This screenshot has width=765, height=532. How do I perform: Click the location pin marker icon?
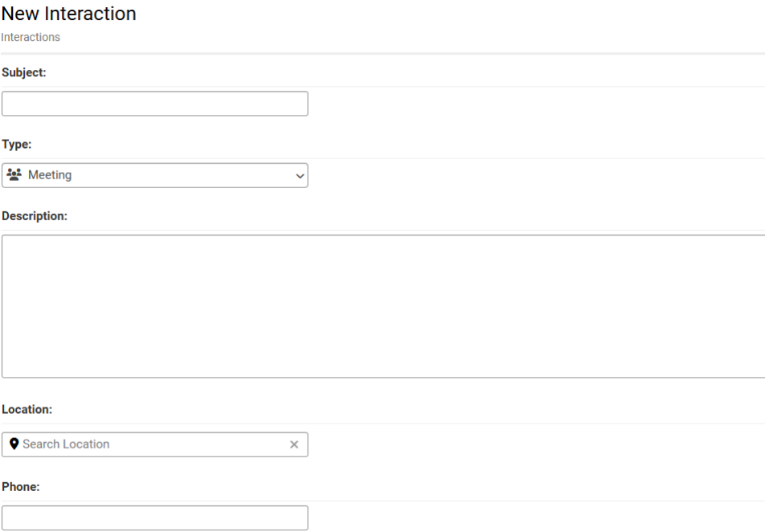[14, 444]
